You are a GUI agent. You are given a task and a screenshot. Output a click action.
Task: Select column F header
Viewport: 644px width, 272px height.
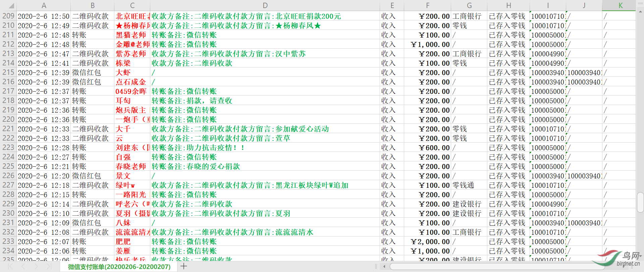[x=427, y=5]
